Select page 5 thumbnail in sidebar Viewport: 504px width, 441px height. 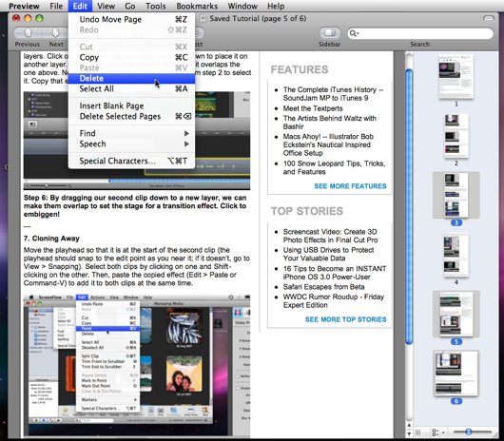click(x=456, y=315)
